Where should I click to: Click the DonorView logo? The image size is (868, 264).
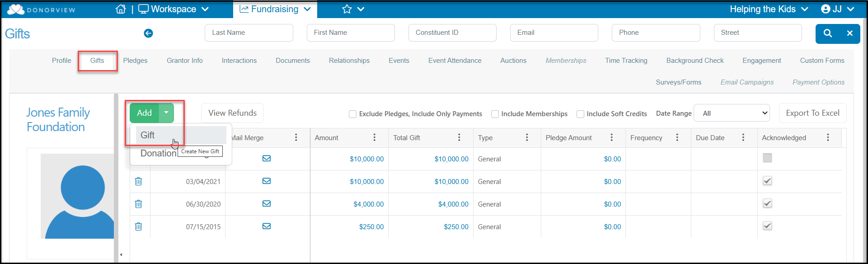41,9
